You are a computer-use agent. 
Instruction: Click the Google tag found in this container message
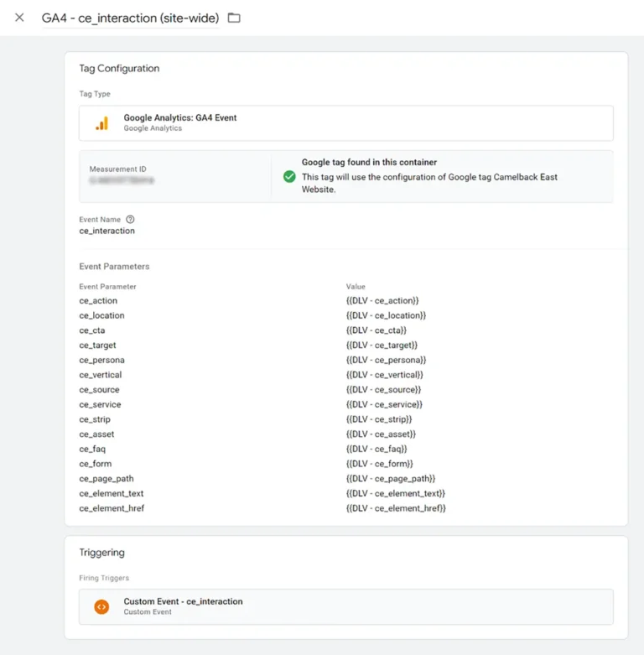click(369, 162)
